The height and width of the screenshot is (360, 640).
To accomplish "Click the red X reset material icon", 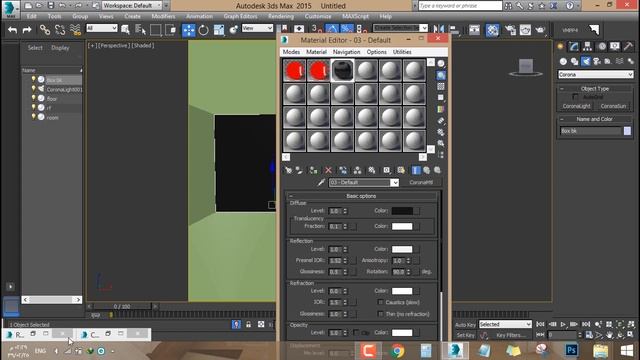I will coord(328,170).
